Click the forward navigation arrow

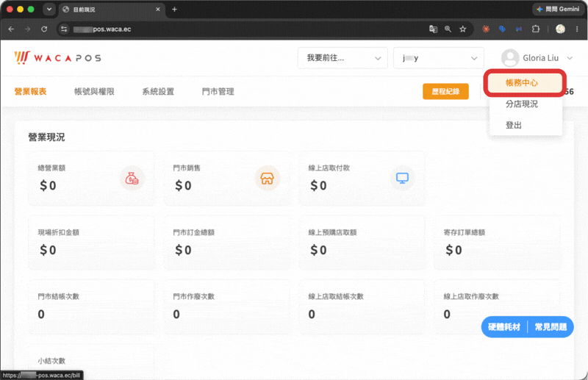coord(28,29)
